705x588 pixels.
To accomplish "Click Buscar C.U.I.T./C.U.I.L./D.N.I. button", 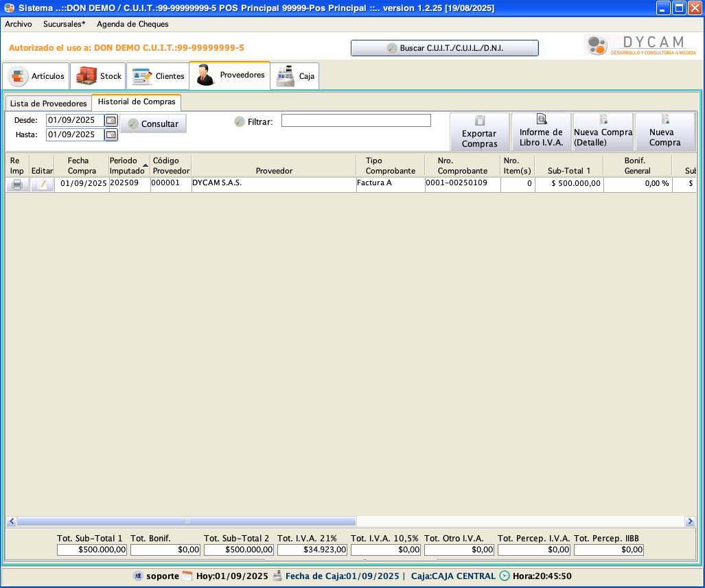I will click(x=444, y=48).
